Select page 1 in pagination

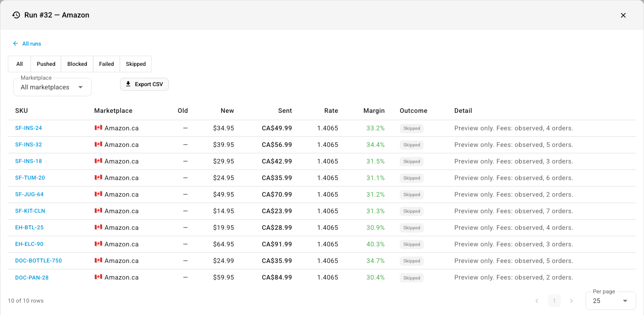coord(554,301)
